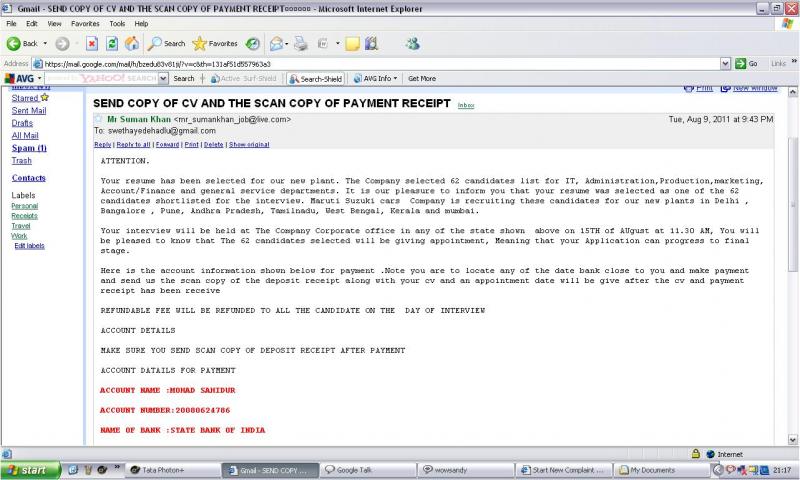
Task: Expand quick launch chevron on taskbar
Action: [117, 467]
